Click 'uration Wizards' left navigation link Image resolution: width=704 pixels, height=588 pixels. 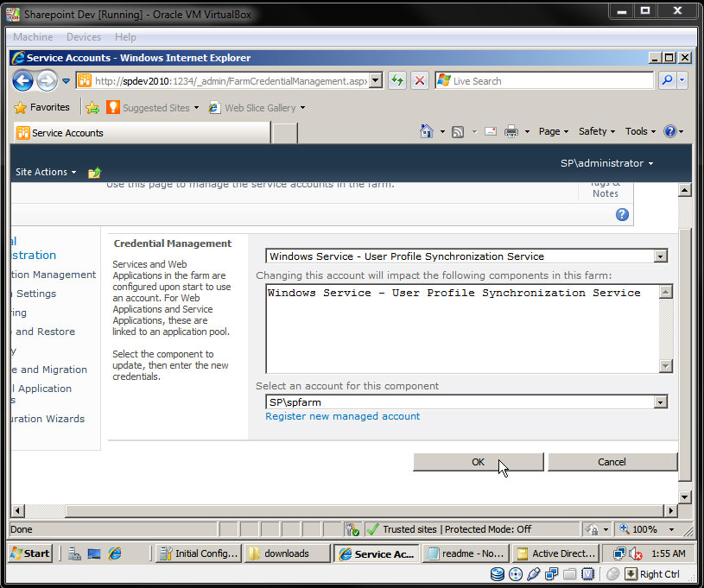point(48,419)
